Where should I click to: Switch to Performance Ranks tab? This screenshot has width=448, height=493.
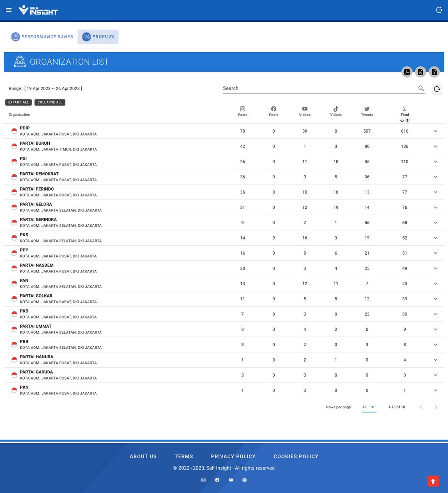(42, 37)
